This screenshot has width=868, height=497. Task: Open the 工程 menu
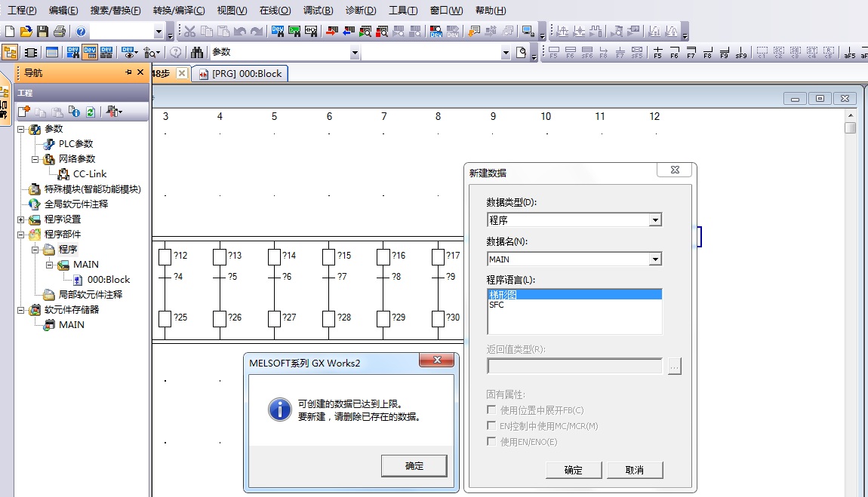pos(22,11)
